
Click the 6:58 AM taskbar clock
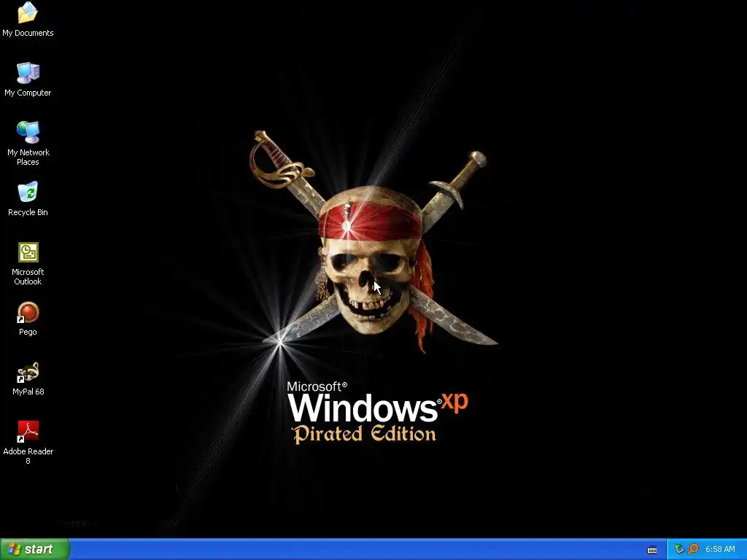720,549
